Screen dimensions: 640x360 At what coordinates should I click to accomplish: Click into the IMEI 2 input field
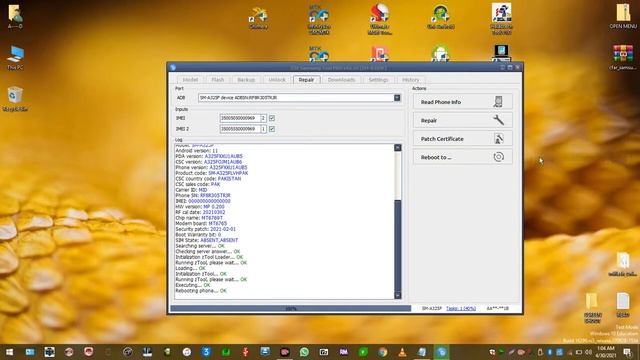click(240, 129)
